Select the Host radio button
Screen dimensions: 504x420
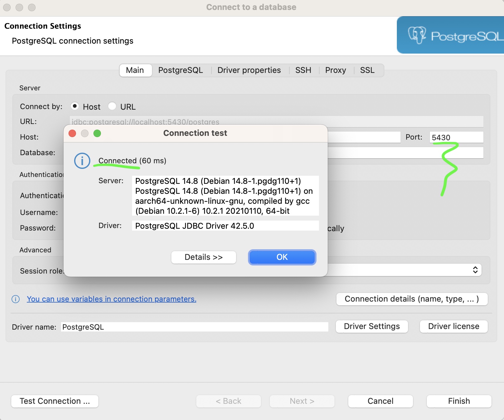pos(75,106)
